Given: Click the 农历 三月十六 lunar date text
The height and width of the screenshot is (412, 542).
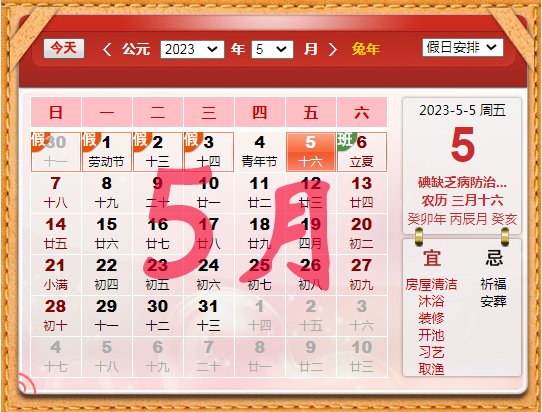Looking at the screenshot, I should (x=462, y=200).
